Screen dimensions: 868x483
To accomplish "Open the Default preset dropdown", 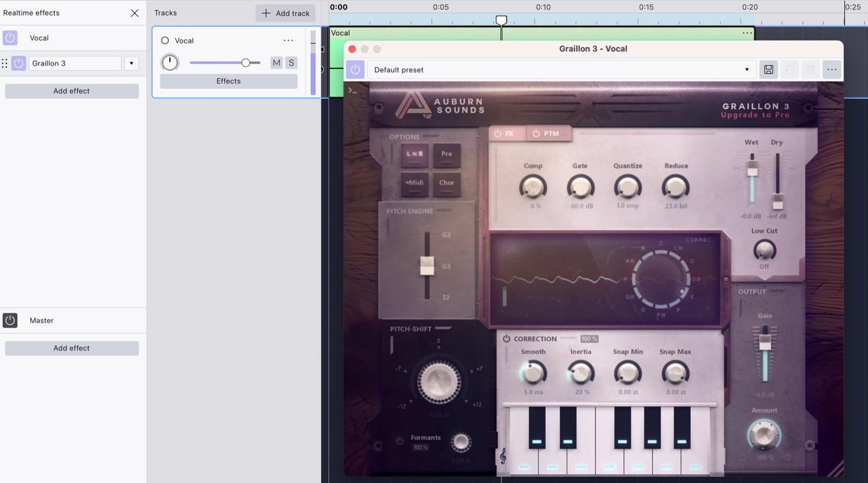I will click(561, 69).
